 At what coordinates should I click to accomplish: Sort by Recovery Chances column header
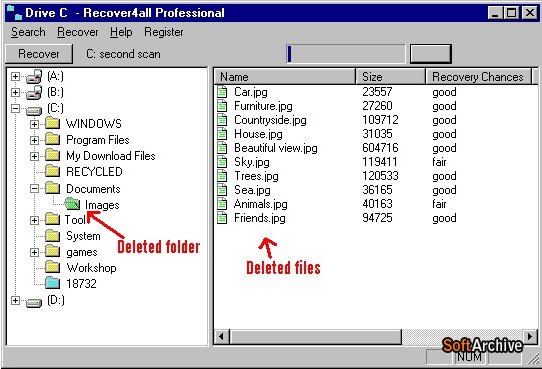point(478,76)
